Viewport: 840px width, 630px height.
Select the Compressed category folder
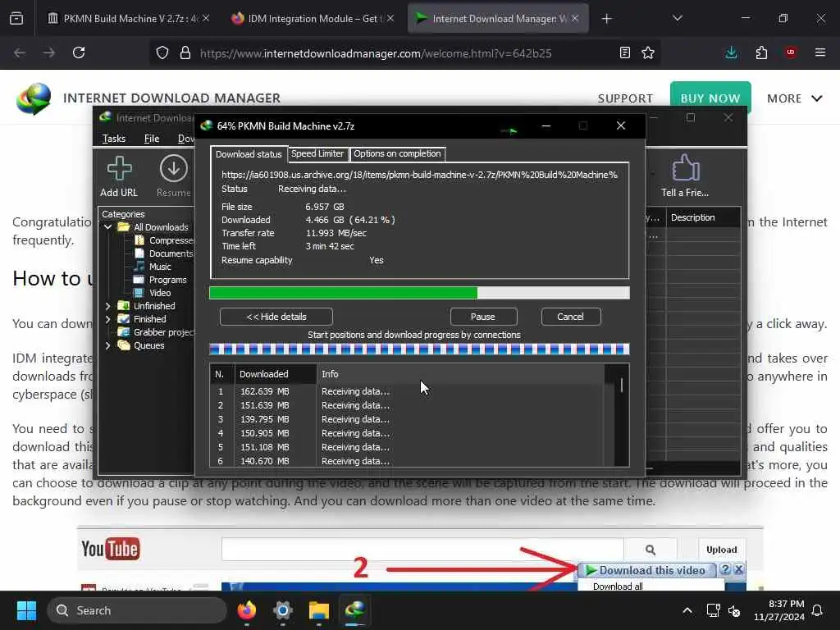click(165, 240)
